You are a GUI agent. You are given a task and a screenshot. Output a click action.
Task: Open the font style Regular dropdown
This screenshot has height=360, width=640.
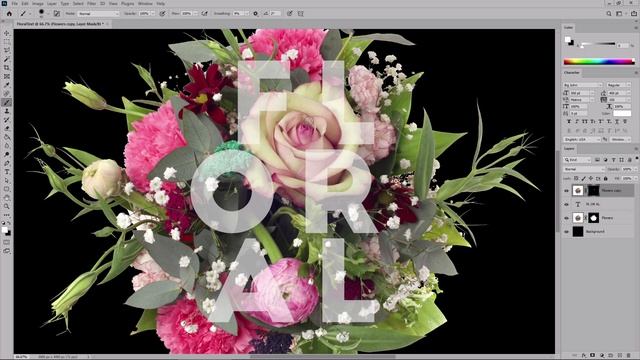point(619,85)
